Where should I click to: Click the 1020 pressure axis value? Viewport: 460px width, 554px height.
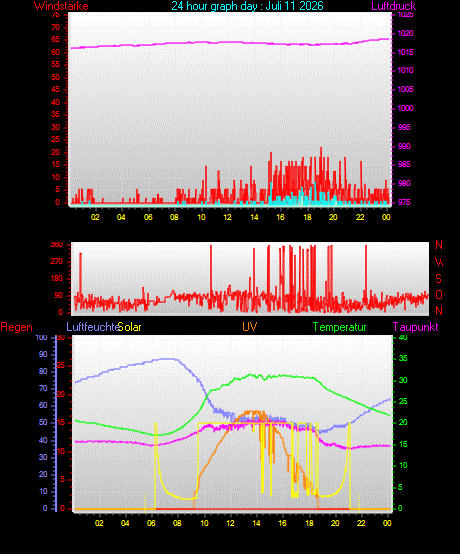point(405,33)
